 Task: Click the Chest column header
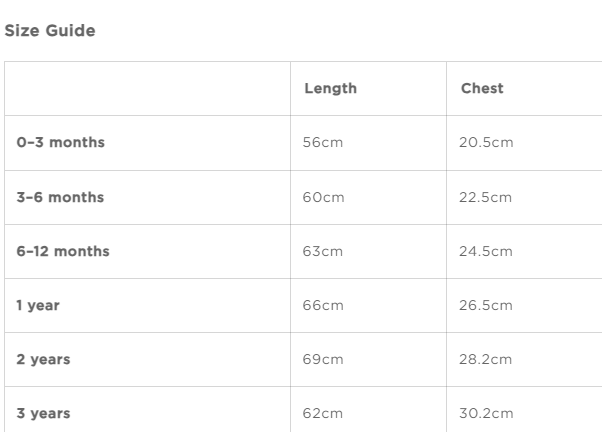click(482, 89)
